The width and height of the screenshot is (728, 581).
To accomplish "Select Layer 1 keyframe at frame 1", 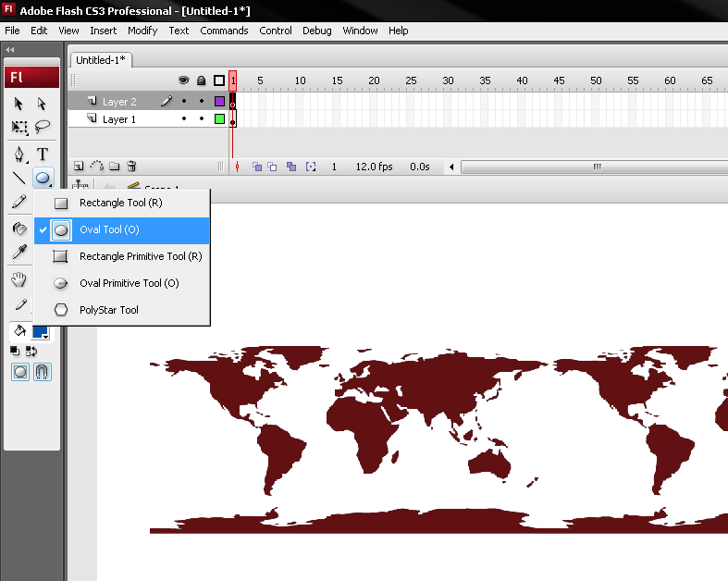I will point(232,119).
